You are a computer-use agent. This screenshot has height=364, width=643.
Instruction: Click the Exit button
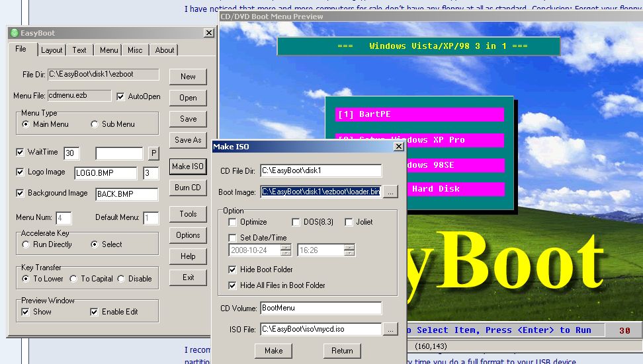coord(188,277)
